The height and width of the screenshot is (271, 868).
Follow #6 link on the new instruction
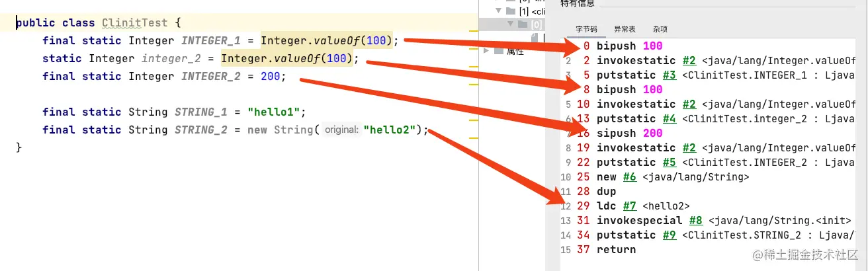click(629, 177)
